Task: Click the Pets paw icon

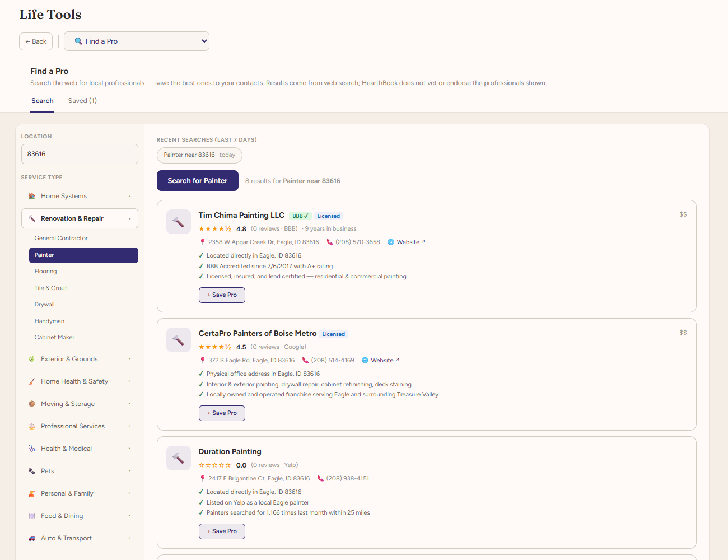Action: (32, 471)
